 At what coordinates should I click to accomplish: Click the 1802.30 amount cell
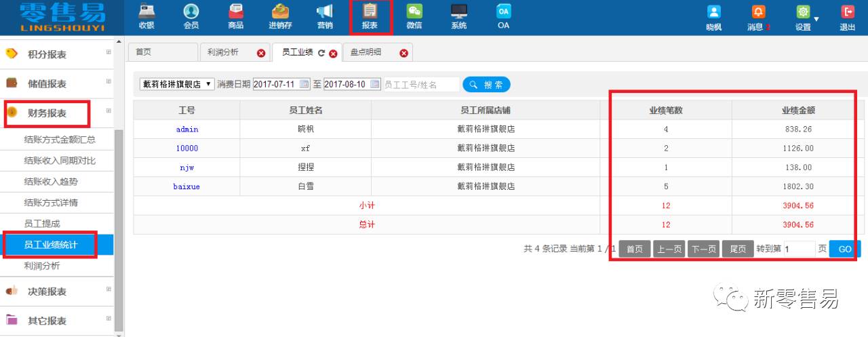797,186
